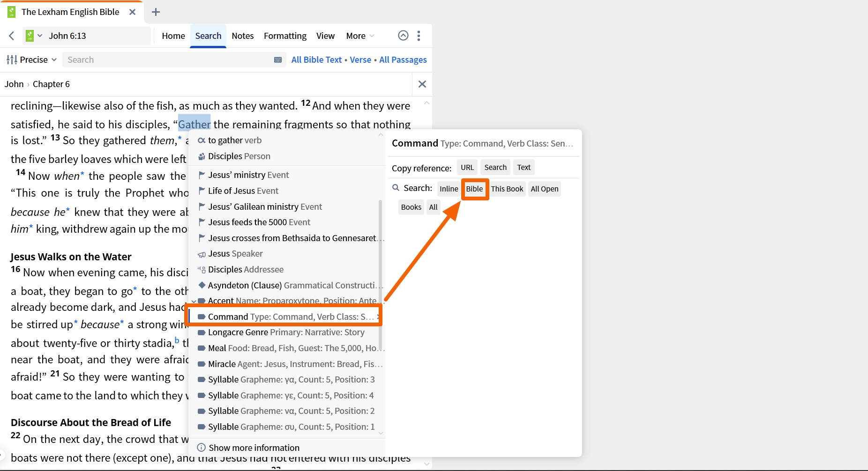Click the heading 'Discourse About the Bread of Life'

tap(91, 423)
